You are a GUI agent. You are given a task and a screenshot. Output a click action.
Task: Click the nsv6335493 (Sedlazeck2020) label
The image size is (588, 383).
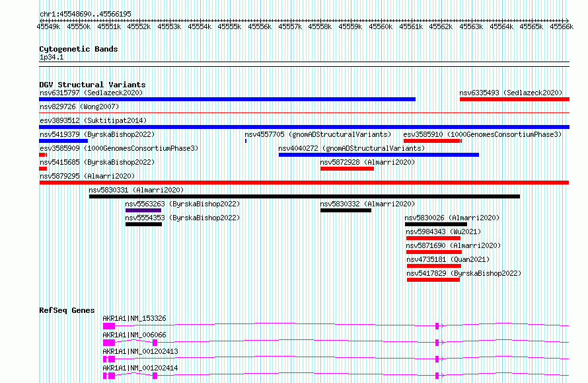click(x=511, y=93)
